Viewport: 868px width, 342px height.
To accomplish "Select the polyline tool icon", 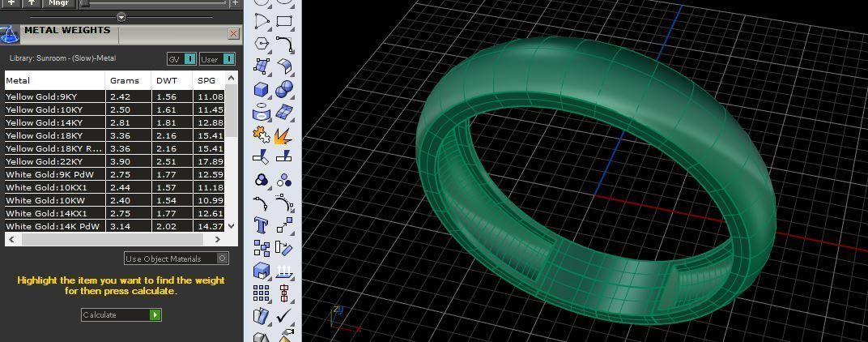I will pos(262,21).
